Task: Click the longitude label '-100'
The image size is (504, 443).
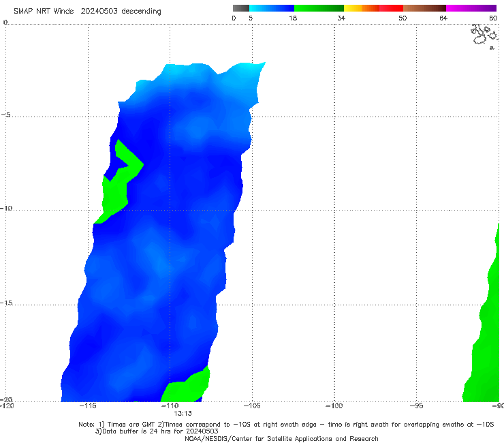Action: pos(334,406)
